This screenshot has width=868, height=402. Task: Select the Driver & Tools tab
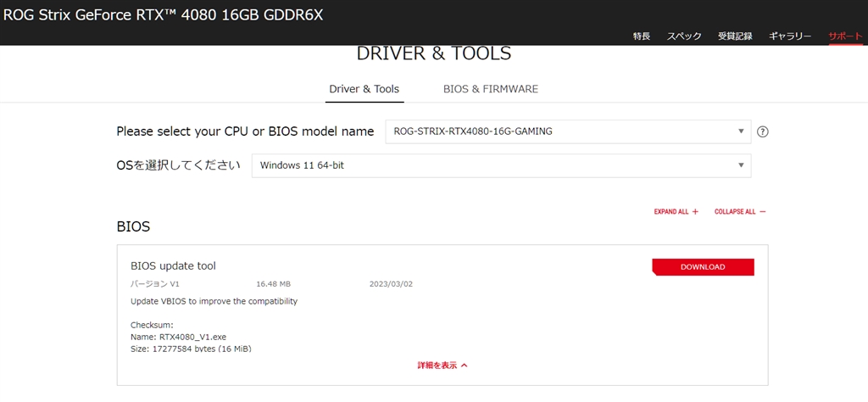click(364, 89)
